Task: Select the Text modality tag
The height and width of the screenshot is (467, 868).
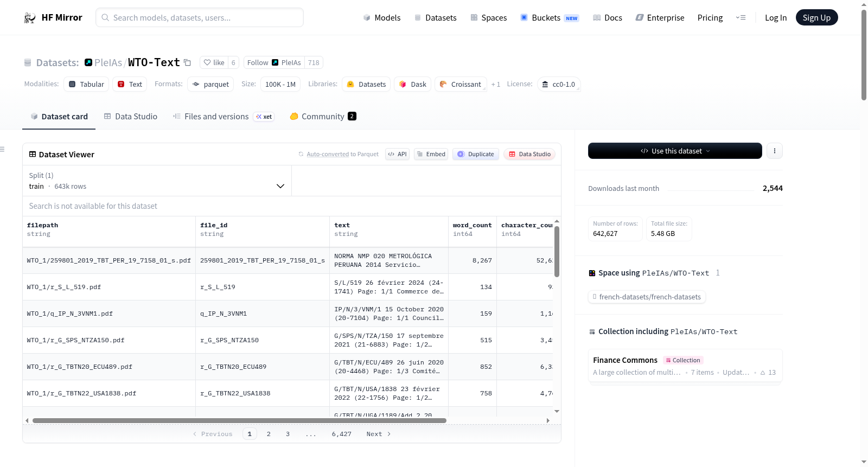Action: pos(130,84)
